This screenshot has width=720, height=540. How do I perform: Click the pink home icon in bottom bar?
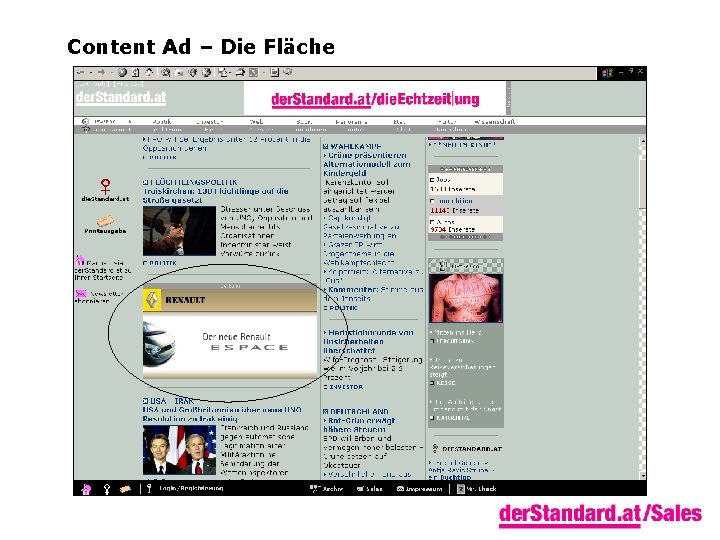[x=86, y=489]
